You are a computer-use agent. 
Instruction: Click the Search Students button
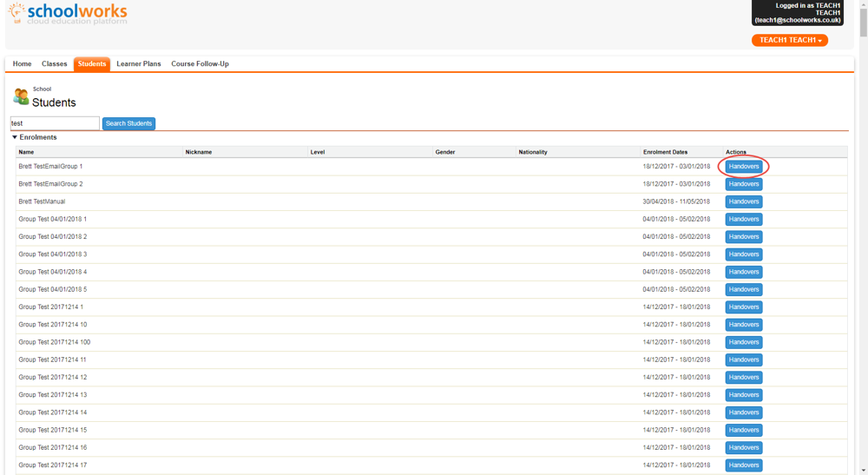pyautogui.click(x=128, y=123)
